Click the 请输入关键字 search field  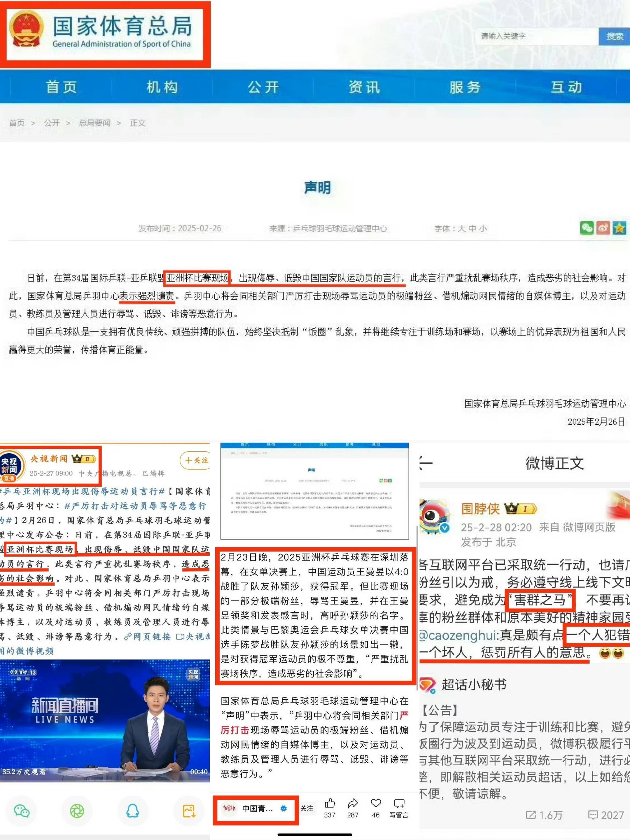pyautogui.click(x=537, y=36)
